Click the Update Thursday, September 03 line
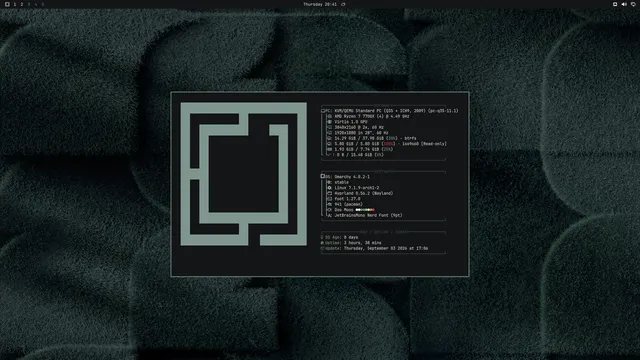Viewport: 640px width, 360px height. (x=374, y=248)
